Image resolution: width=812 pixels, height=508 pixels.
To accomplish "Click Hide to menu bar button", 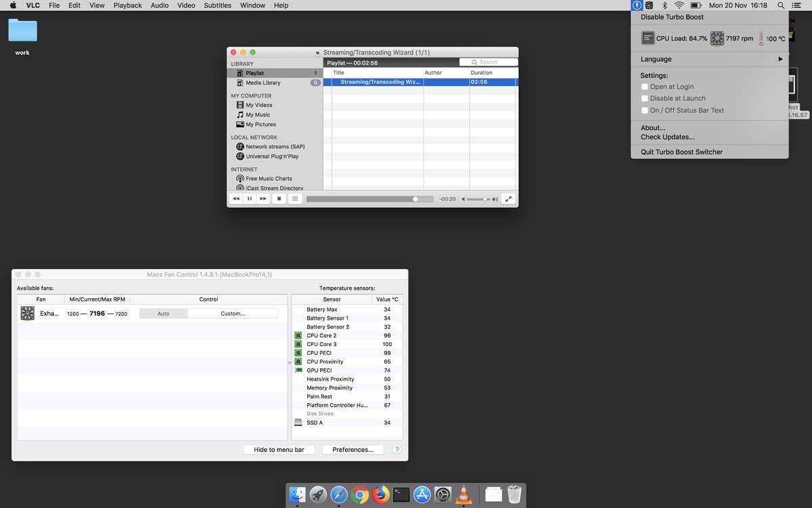I will pyautogui.click(x=279, y=450).
